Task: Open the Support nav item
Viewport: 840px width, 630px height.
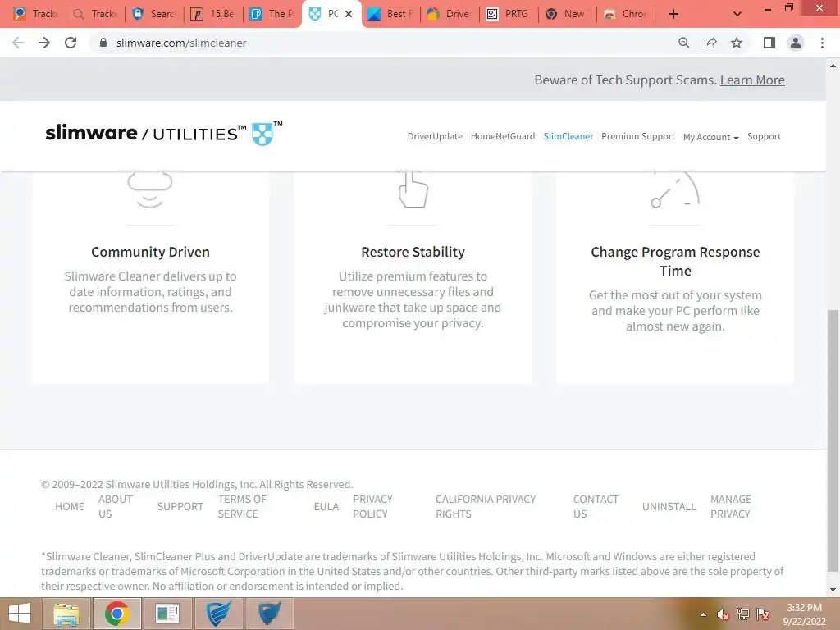Action: [764, 136]
